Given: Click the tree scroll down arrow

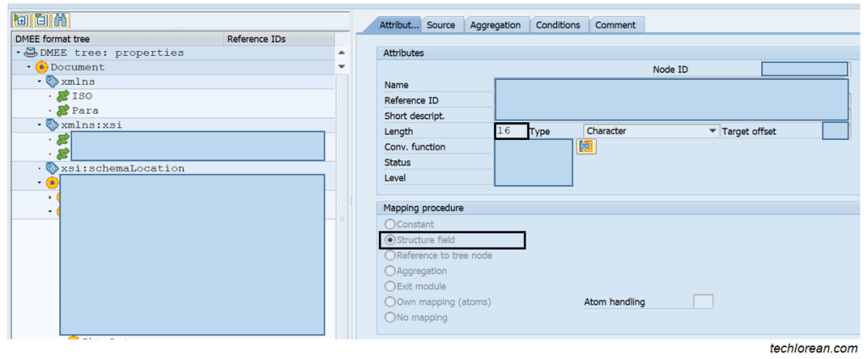Looking at the screenshot, I should [342, 66].
